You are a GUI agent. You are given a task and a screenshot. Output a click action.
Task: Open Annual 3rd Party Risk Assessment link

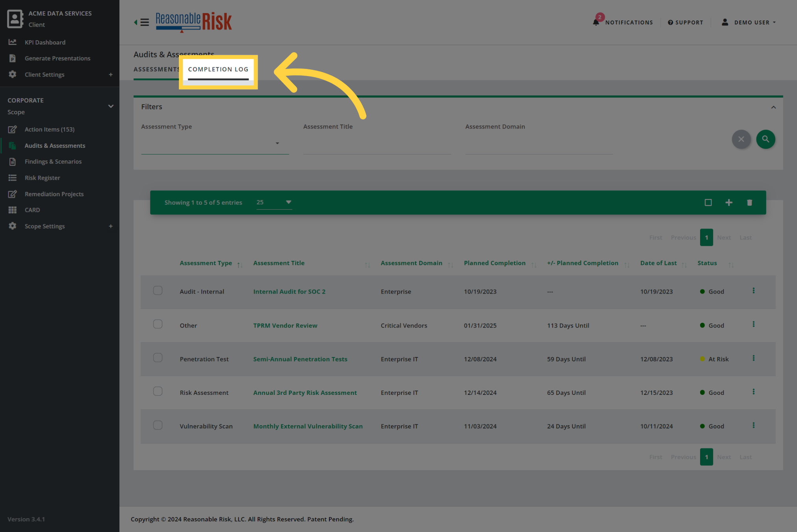305,392
